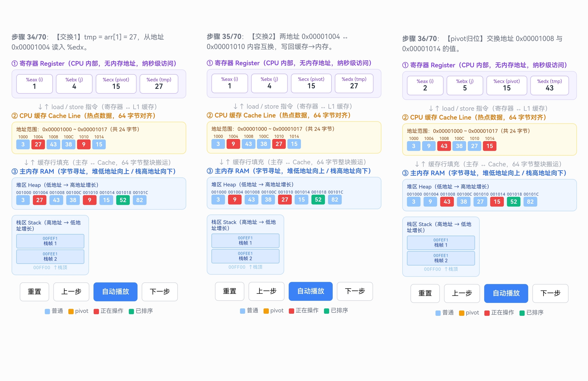Image resolution: width=588 pixels, height=381 pixels.
Task: Click 重置 button in step 34 panel
Action: click(34, 292)
